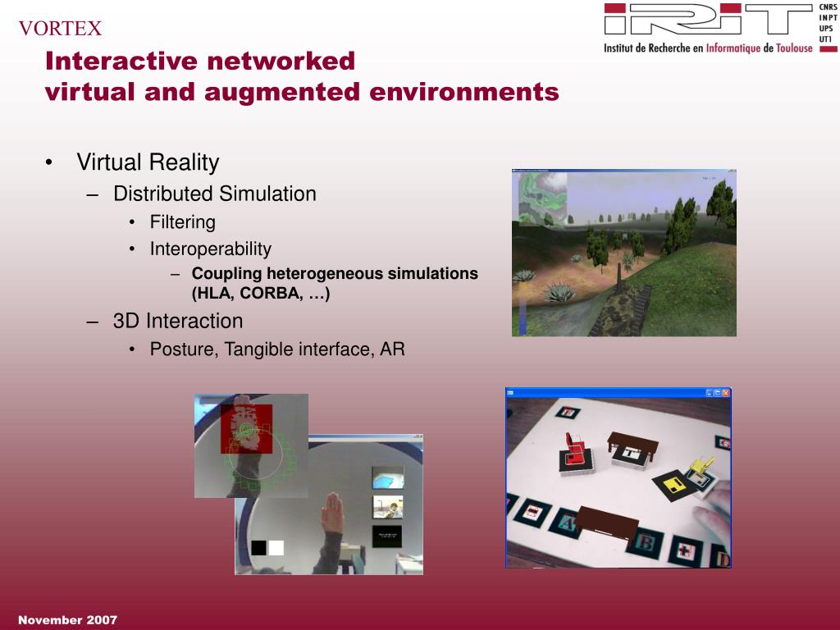
Task: Click the 'November 2007' footer date
Action: pyautogui.click(x=67, y=620)
